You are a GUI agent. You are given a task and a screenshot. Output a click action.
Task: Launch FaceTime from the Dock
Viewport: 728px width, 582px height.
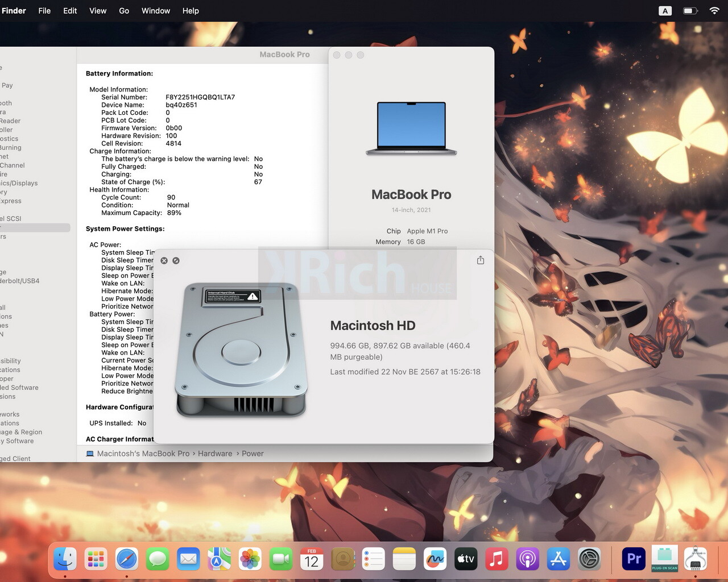281,559
